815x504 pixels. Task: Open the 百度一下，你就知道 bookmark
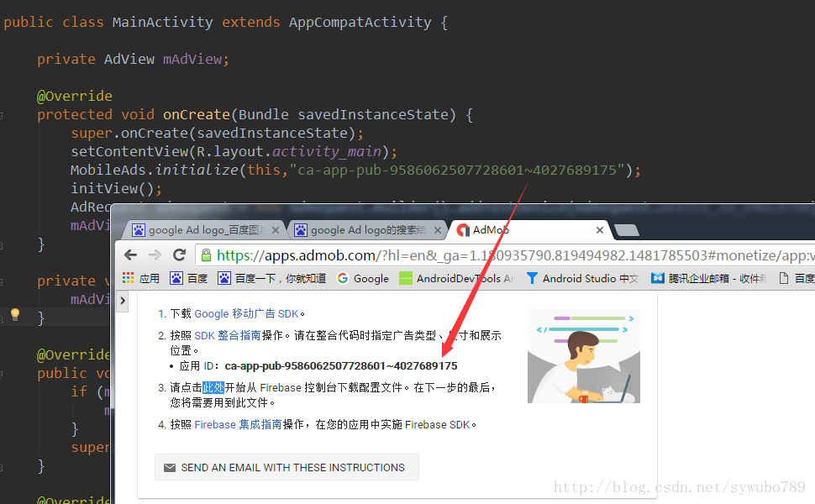click(x=272, y=279)
